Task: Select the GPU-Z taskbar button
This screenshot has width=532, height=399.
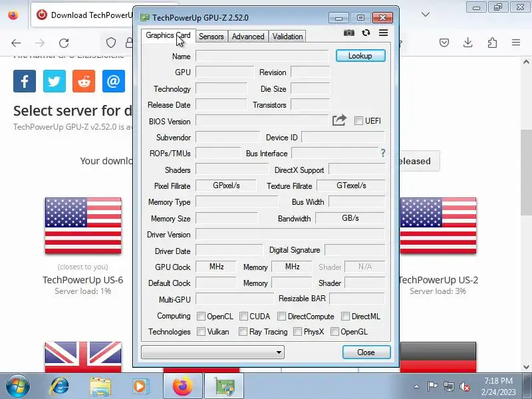Action: tap(224, 386)
